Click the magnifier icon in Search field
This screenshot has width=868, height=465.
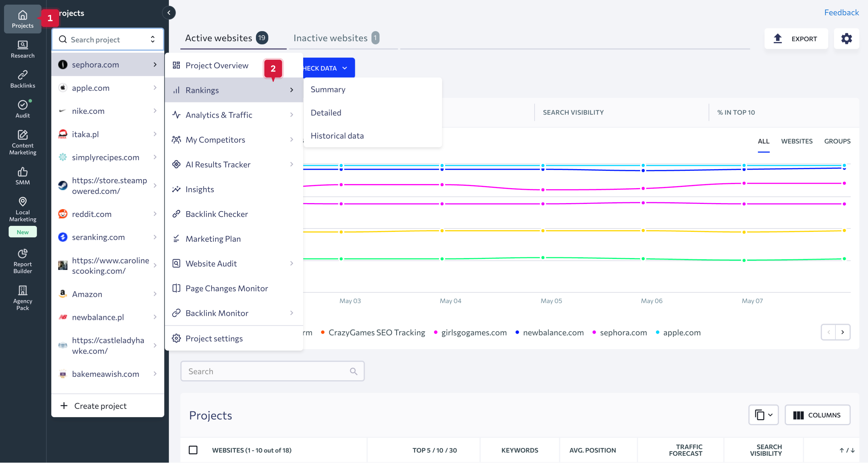pos(353,371)
